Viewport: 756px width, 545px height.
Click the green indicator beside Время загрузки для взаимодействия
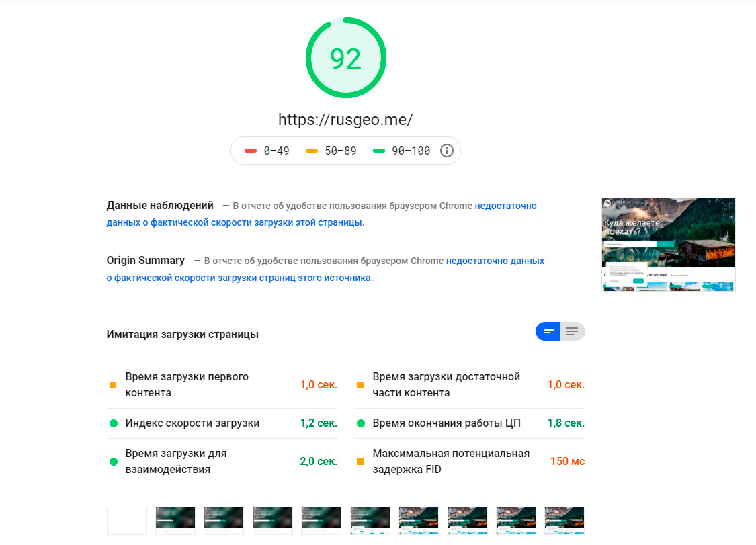[112, 461]
